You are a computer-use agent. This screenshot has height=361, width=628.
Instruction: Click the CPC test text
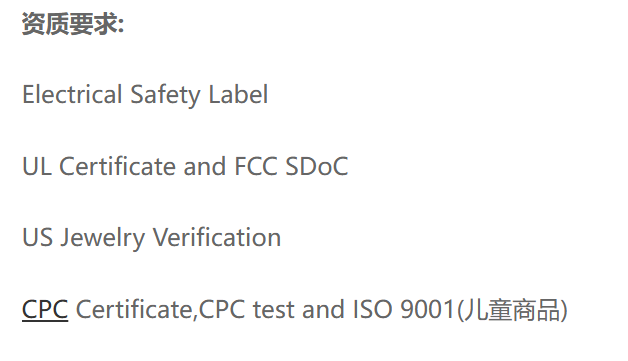(244, 309)
